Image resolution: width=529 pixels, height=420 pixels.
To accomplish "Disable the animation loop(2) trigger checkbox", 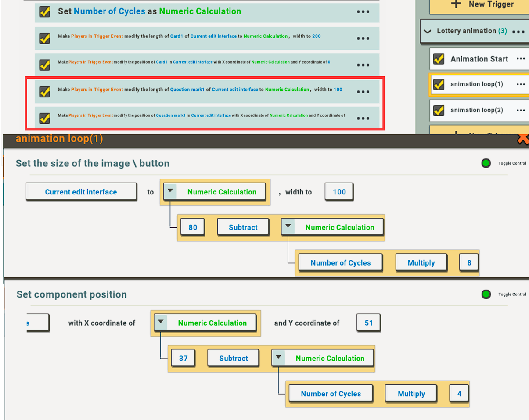I will 439,111.
